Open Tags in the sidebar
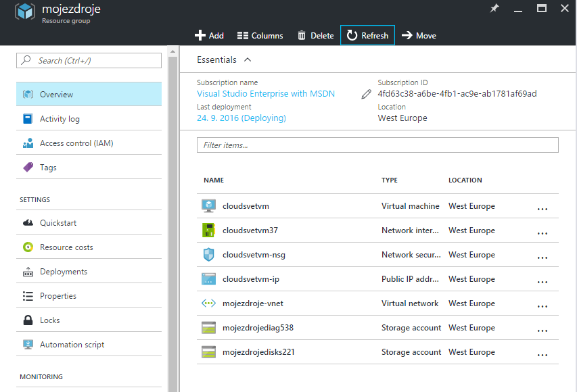 click(x=89, y=167)
